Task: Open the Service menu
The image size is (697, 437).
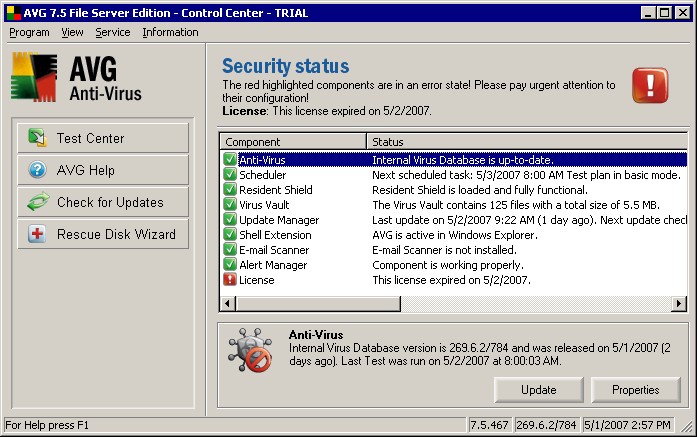Action: click(x=113, y=32)
